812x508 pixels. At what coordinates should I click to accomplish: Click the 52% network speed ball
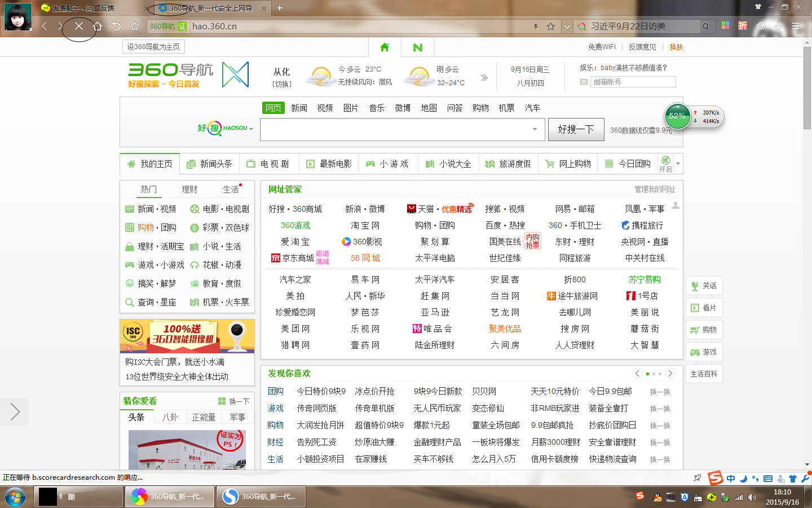pos(677,116)
